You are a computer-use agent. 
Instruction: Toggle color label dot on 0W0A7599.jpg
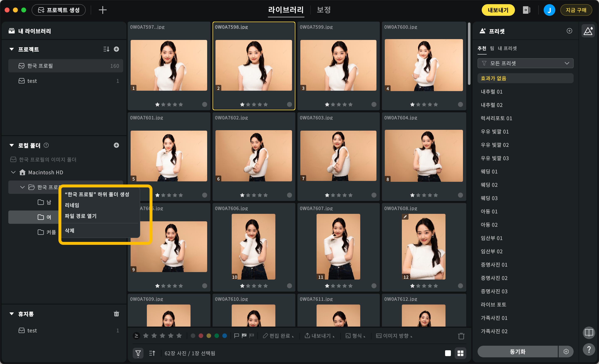coord(374,104)
